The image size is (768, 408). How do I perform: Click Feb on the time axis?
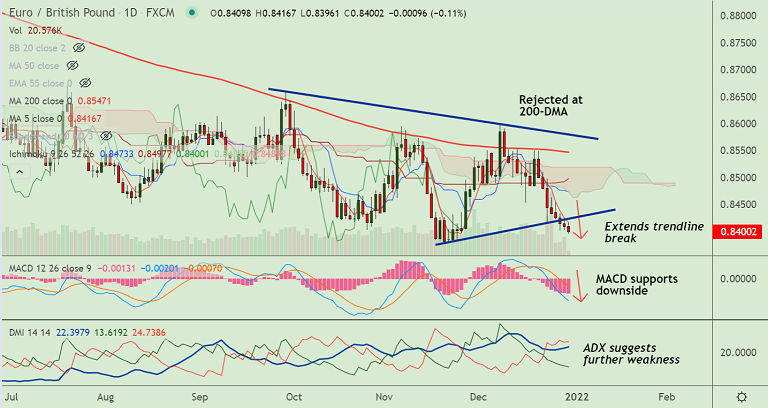click(x=666, y=396)
